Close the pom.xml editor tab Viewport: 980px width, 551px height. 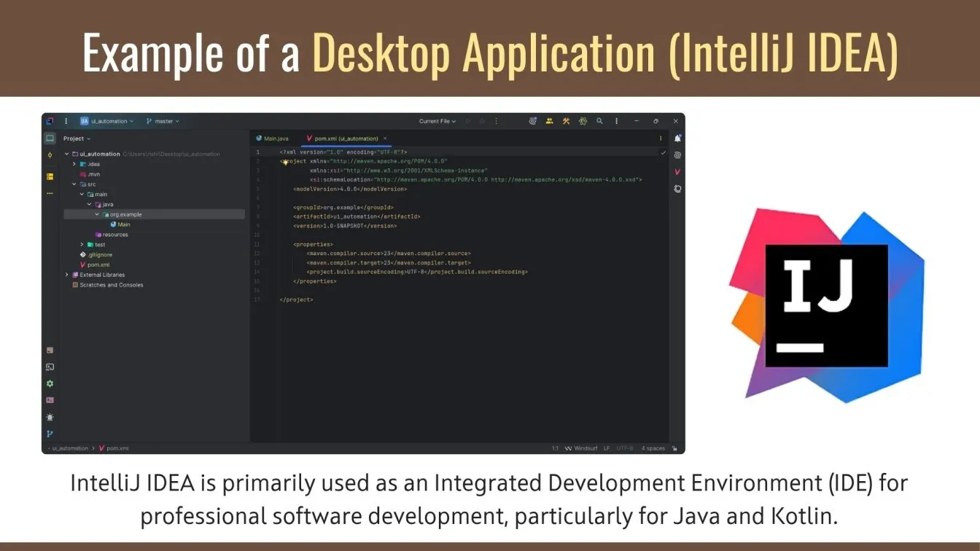[385, 138]
